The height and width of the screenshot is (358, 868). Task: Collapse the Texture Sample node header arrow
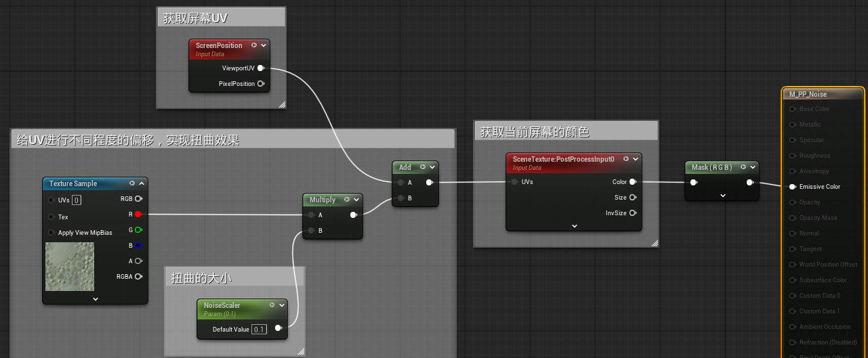tap(142, 183)
